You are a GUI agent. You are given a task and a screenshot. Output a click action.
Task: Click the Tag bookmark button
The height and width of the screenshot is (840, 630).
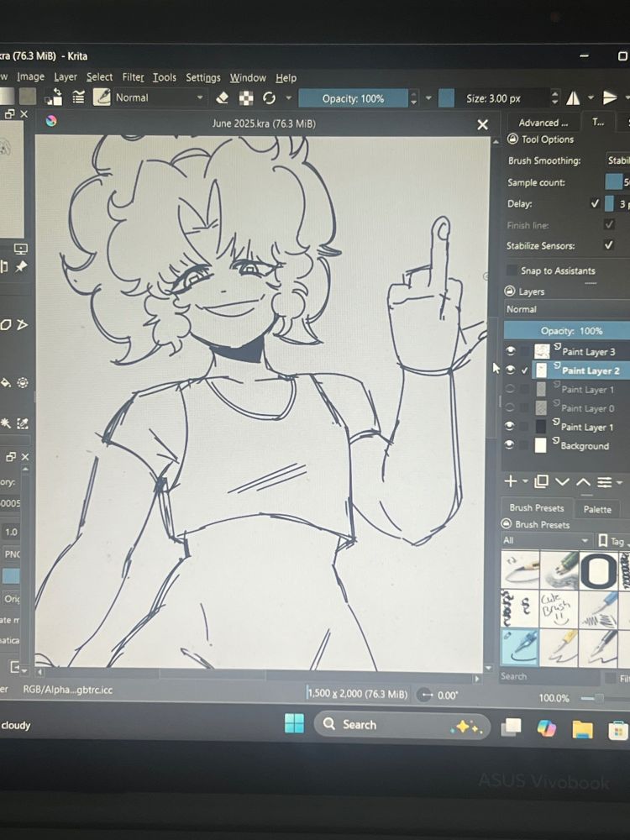pyautogui.click(x=613, y=540)
